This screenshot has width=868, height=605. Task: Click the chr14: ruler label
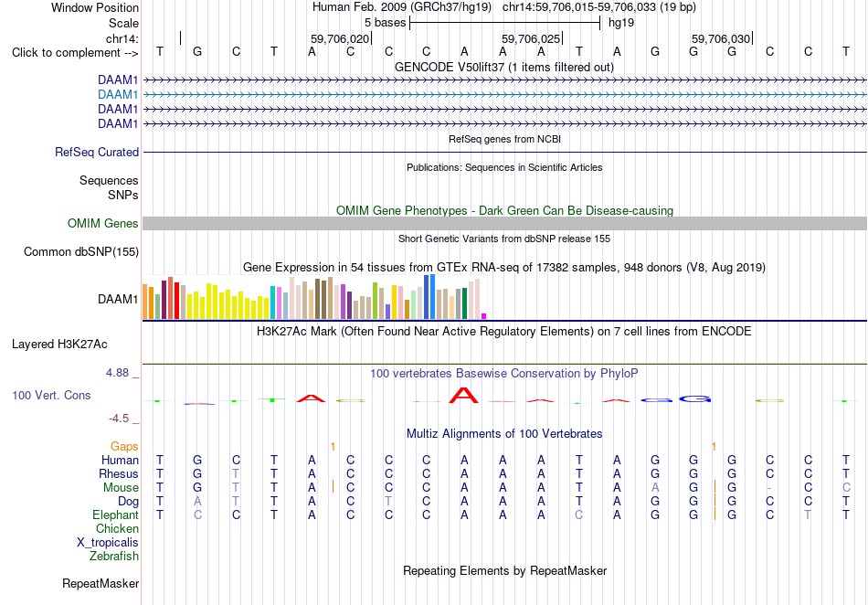[x=122, y=38]
